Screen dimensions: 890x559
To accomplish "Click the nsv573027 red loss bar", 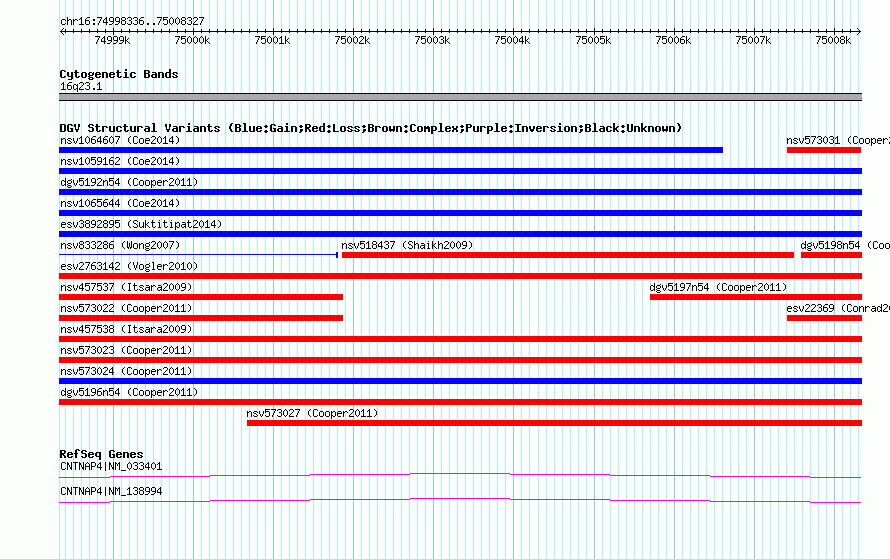I will (555, 423).
